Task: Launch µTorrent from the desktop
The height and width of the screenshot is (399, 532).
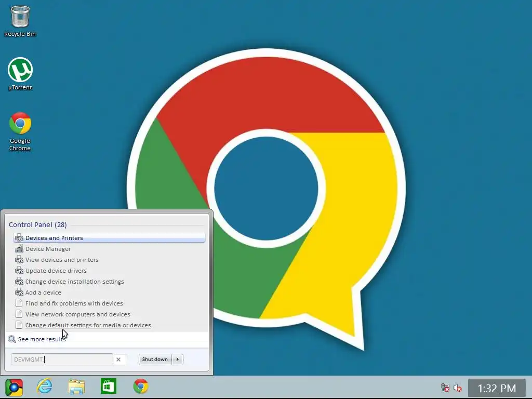Action: click(x=20, y=74)
